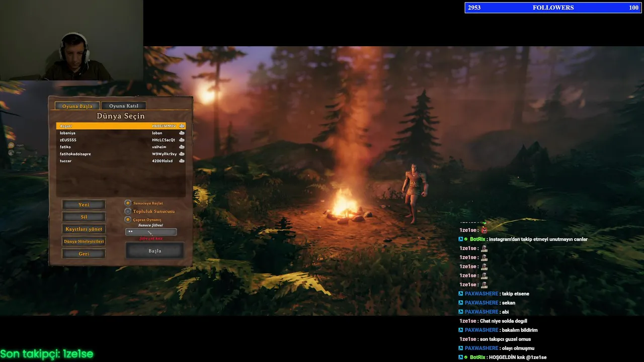Screen dimensions: 644x362
Task: Enable the Topluluk Sunucusu option
Action: (x=128, y=211)
